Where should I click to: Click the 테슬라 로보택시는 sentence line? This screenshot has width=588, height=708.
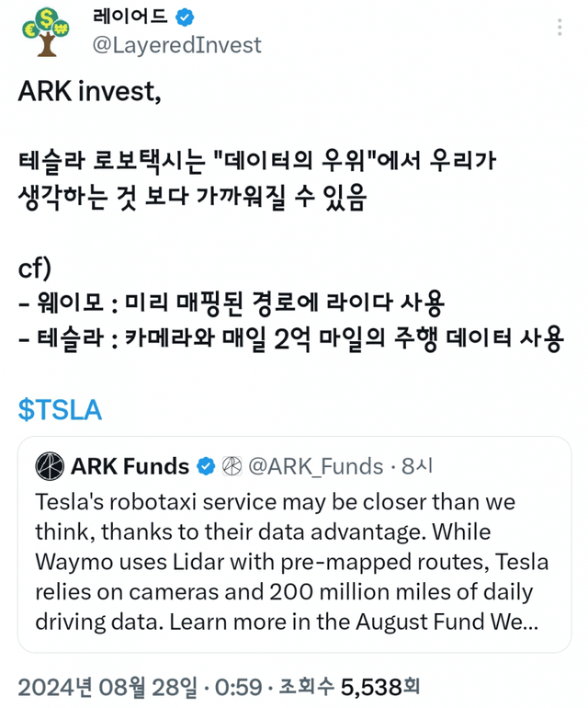pyautogui.click(x=257, y=163)
